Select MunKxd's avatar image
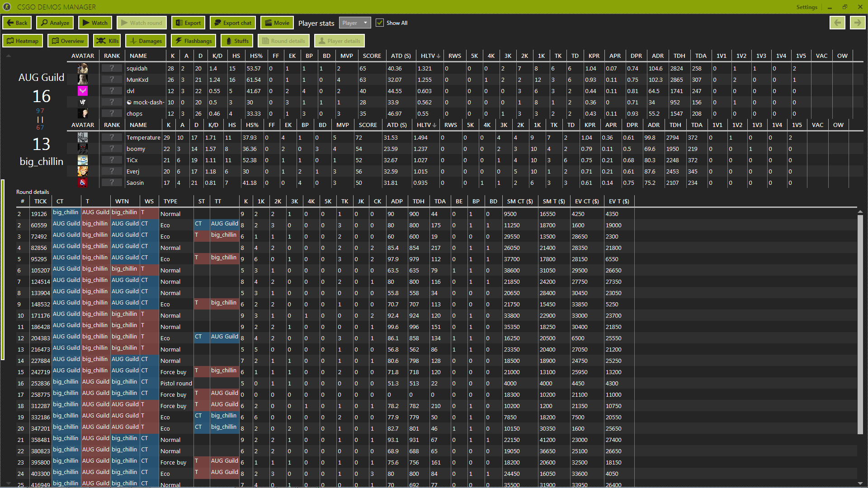This screenshot has width=868, height=488. click(83, 80)
